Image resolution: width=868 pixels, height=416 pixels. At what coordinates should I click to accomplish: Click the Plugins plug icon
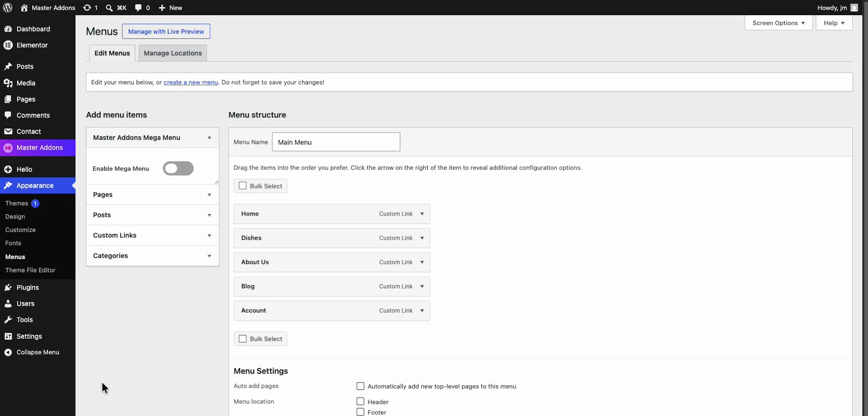[8, 288]
